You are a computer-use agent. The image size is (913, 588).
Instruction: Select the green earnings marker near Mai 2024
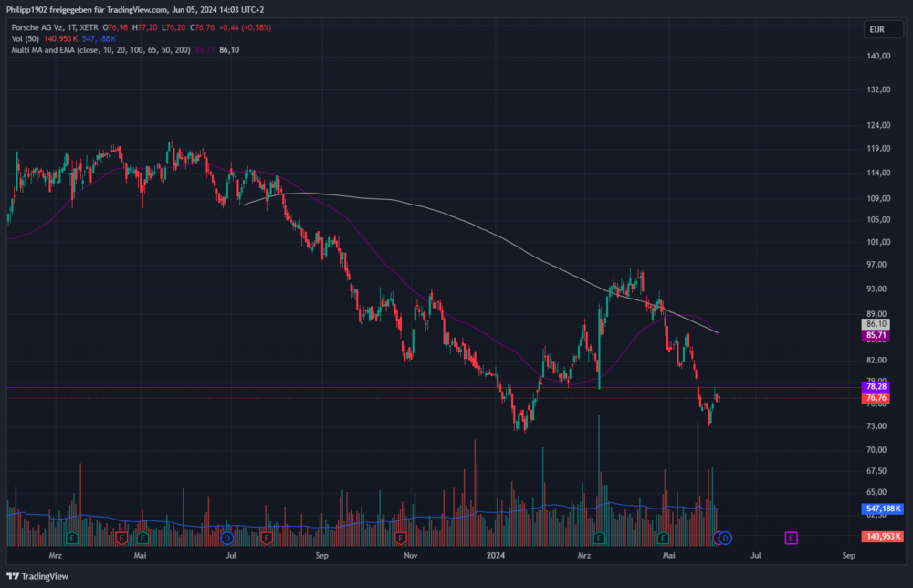(x=663, y=538)
